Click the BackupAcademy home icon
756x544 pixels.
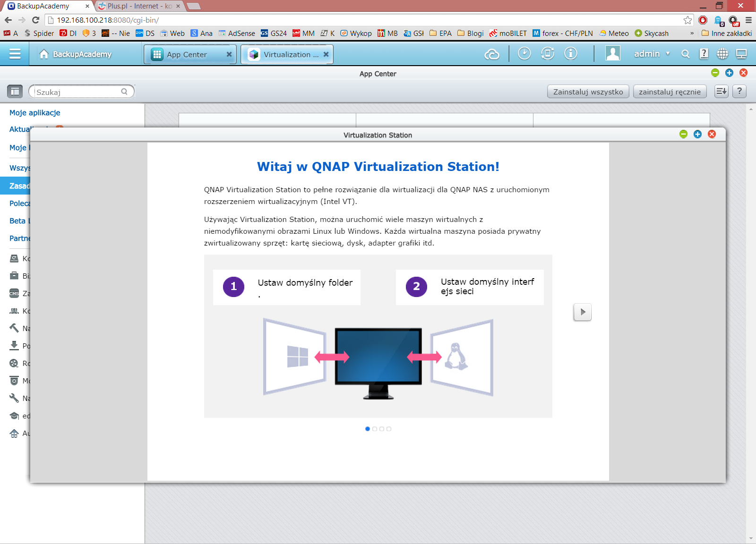pos(44,54)
